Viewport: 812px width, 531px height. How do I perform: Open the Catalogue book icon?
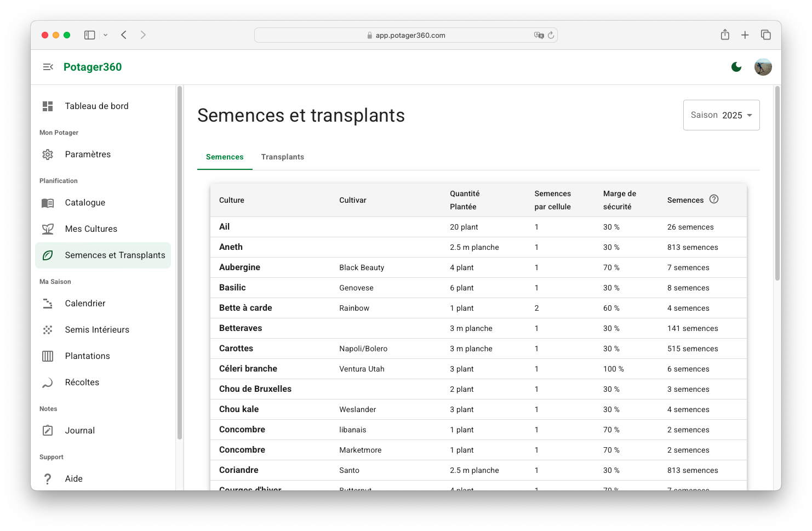point(48,203)
